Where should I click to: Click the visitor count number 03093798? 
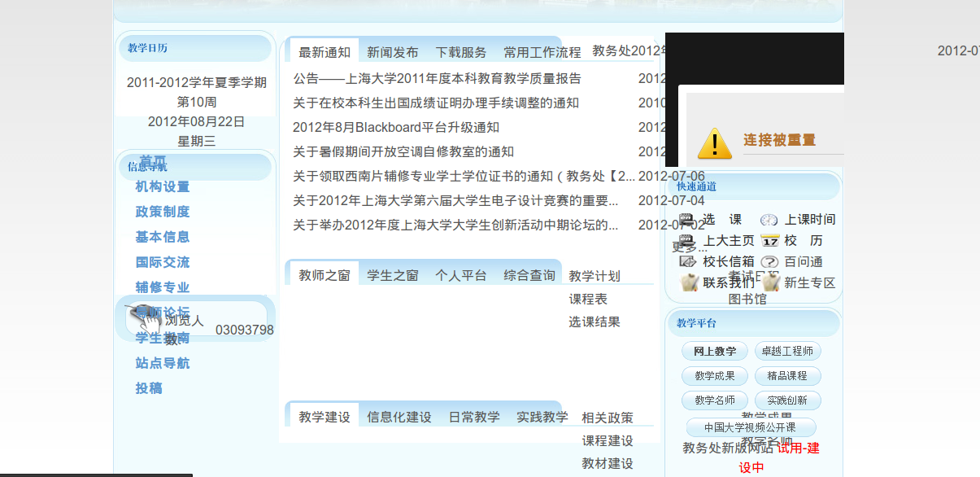[245, 330]
